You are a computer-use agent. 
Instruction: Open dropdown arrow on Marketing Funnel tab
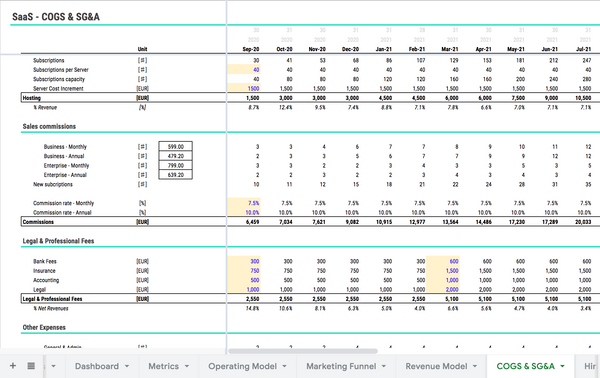[x=383, y=366]
